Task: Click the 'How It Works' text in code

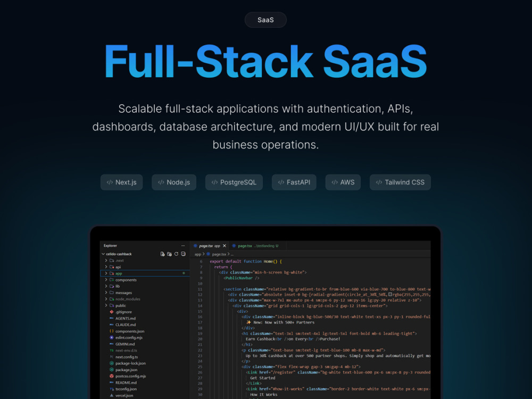Action: tap(264, 395)
